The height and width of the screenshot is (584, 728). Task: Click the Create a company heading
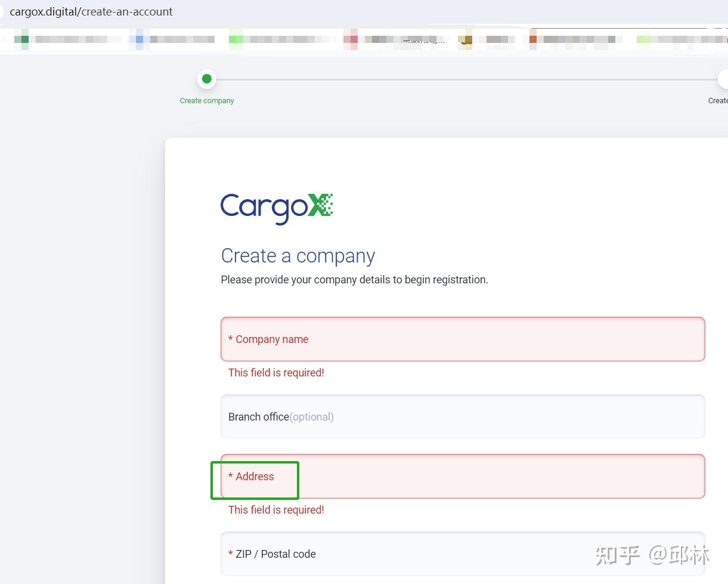[x=298, y=255]
